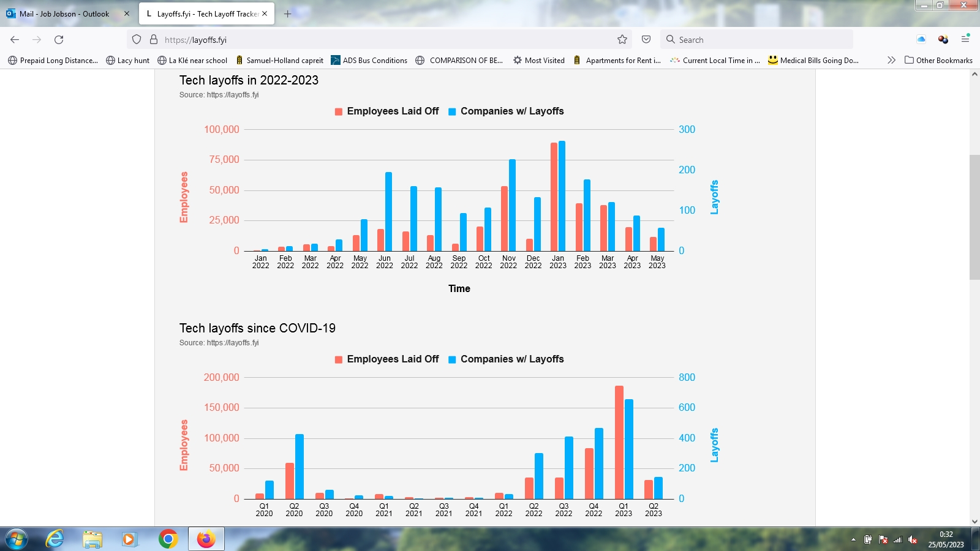The width and height of the screenshot is (980, 551).
Task: Save page to Pocket icon
Action: coord(646,40)
